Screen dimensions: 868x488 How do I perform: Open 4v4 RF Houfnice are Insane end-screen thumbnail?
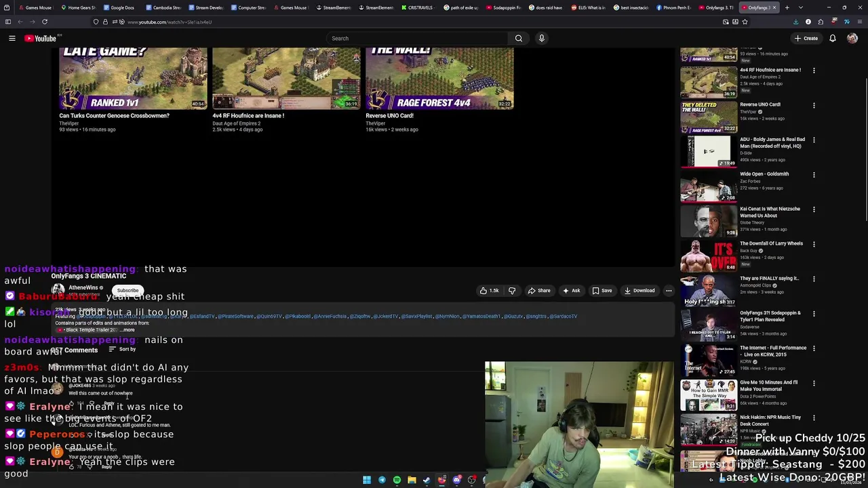tap(286, 78)
